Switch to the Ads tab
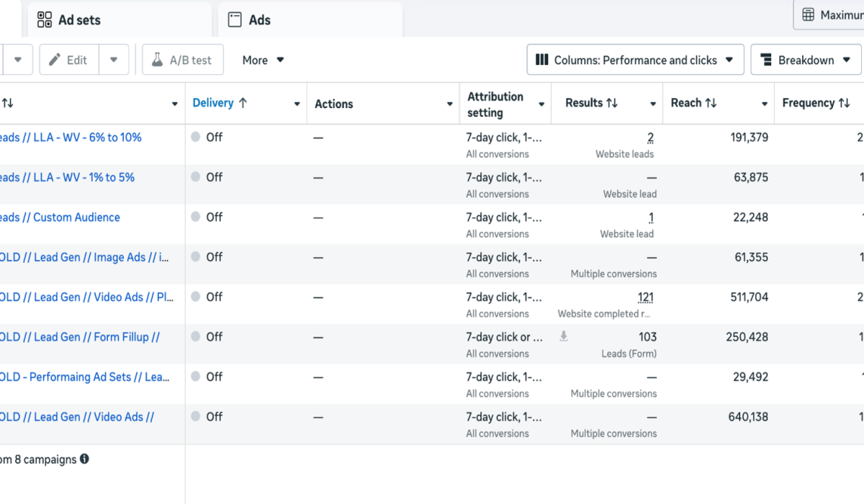Viewport: 864px width, 504px height. pyautogui.click(x=259, y=20)
